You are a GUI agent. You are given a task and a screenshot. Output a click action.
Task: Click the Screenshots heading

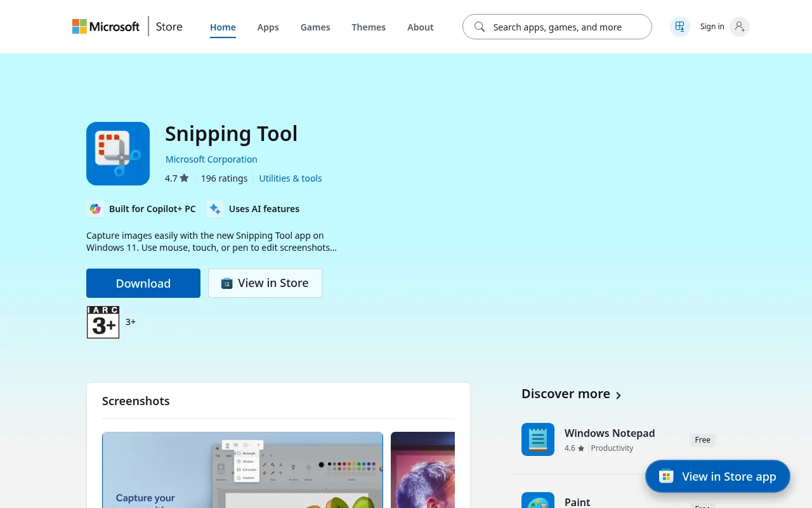click(x=136, y=401)
